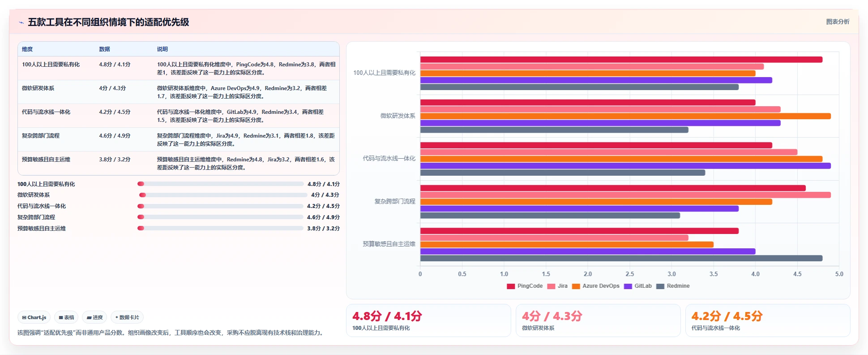The height and width of the screenshot is (355, 868).
Task: Click the 4分 / 4.3分 data card
Action: [x=598, y=320]
